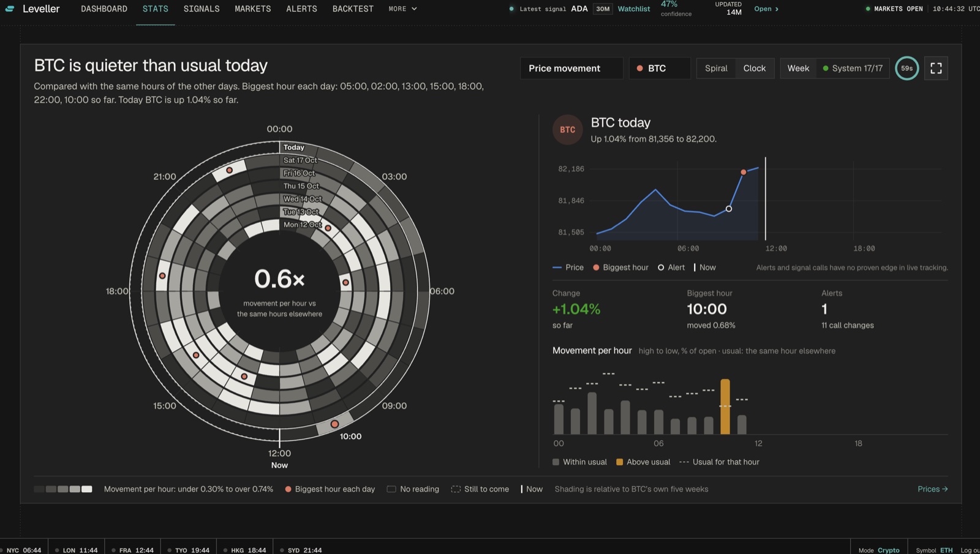The height and width of the screenshot is (554, 980).
Task: Expand the MORE navigation menu
Action: tap(402, 9)
